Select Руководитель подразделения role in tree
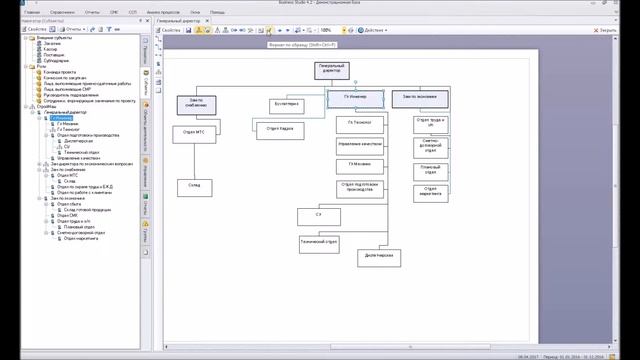The width and height of the screenshot is (640, 360). (x=71, y=95)
